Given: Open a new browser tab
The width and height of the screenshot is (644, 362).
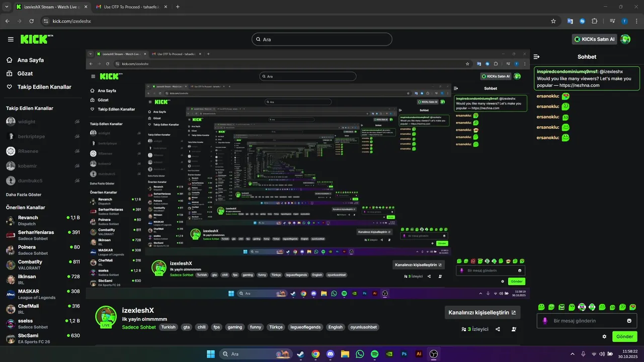Looking at the screenshot, I should pos(178,7).
